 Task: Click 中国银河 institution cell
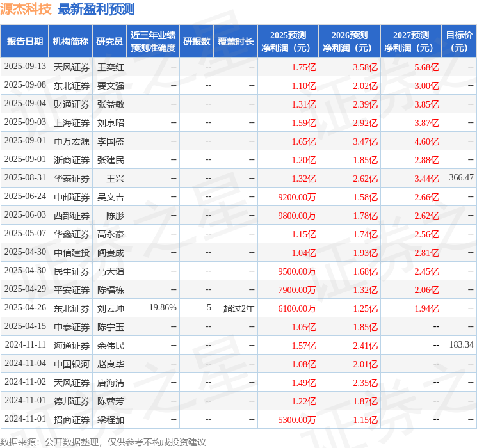click(72, 364)
